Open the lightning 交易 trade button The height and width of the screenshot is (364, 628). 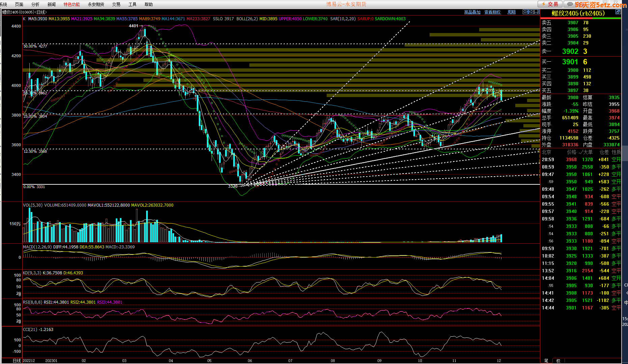[550, 4]
